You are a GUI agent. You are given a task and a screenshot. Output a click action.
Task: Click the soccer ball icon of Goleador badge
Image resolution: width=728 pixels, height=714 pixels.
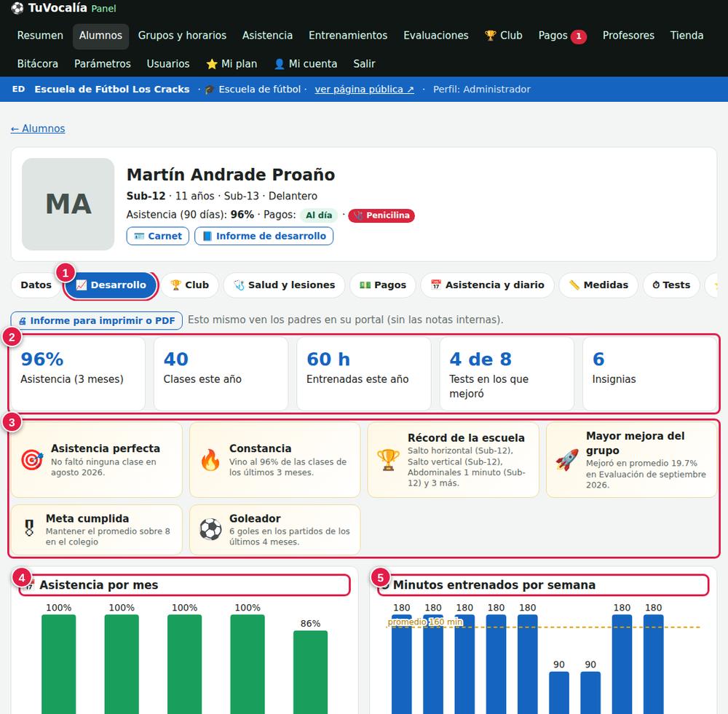click(210, 530)
